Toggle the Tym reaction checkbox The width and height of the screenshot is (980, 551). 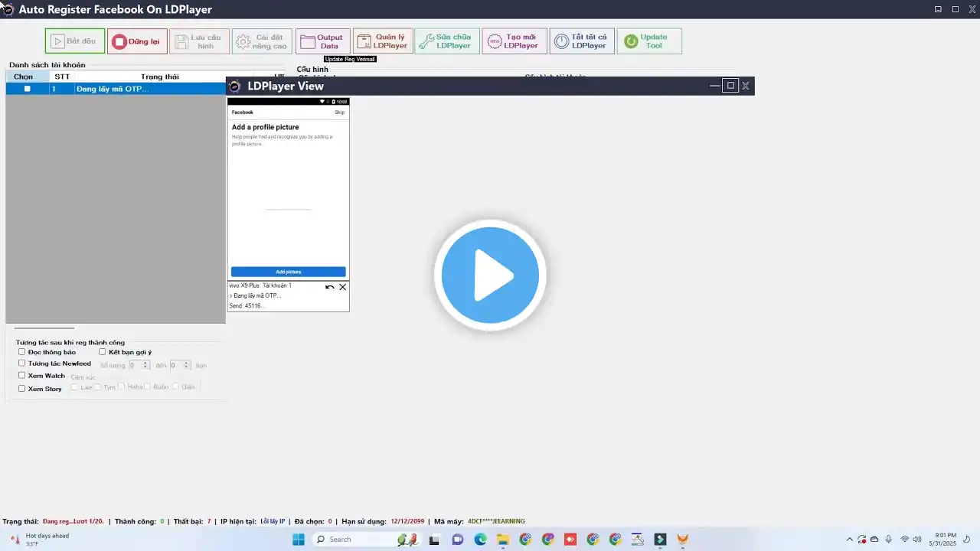98,387
